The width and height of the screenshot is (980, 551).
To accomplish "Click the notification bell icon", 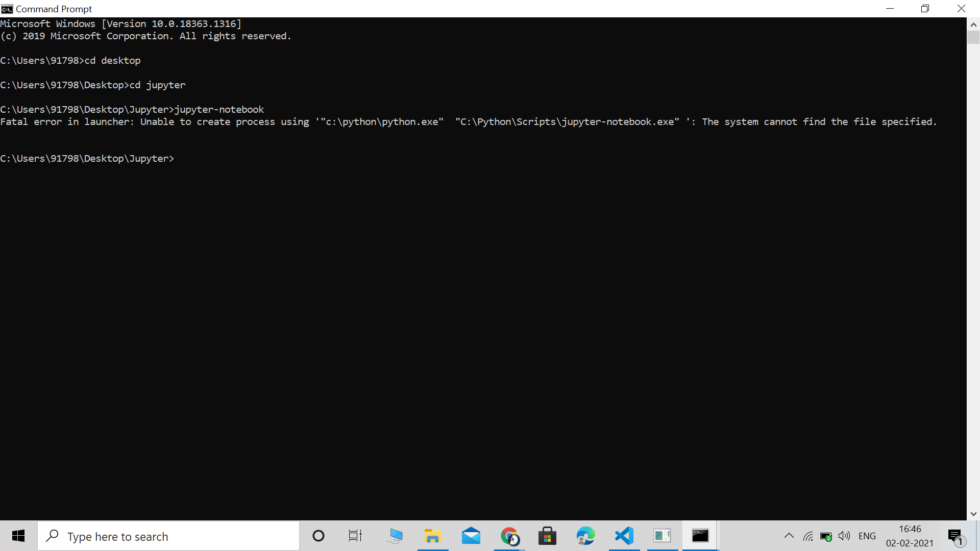I will click(956, 536).
